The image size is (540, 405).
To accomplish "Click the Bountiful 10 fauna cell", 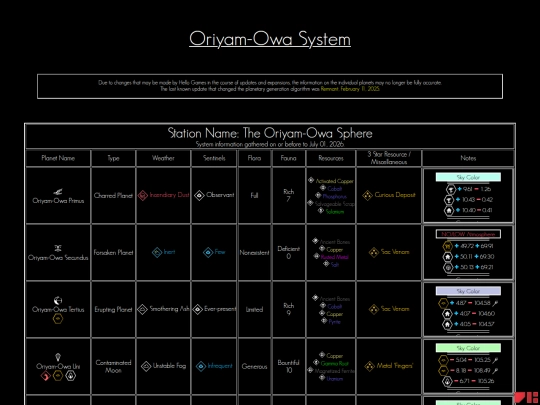I will 289,366.
